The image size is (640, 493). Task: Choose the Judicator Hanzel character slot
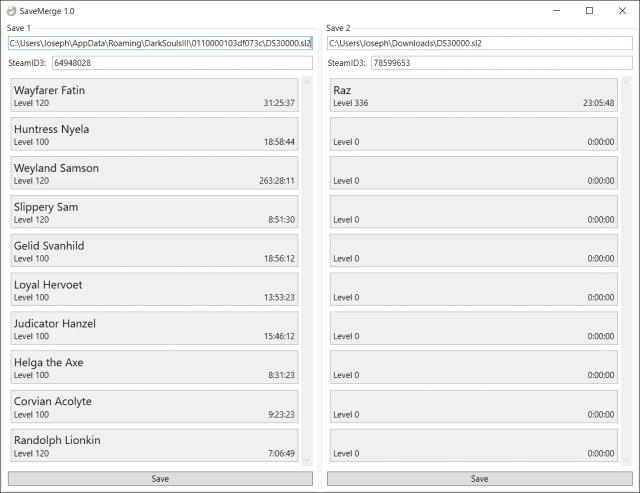tap(154, 330)
